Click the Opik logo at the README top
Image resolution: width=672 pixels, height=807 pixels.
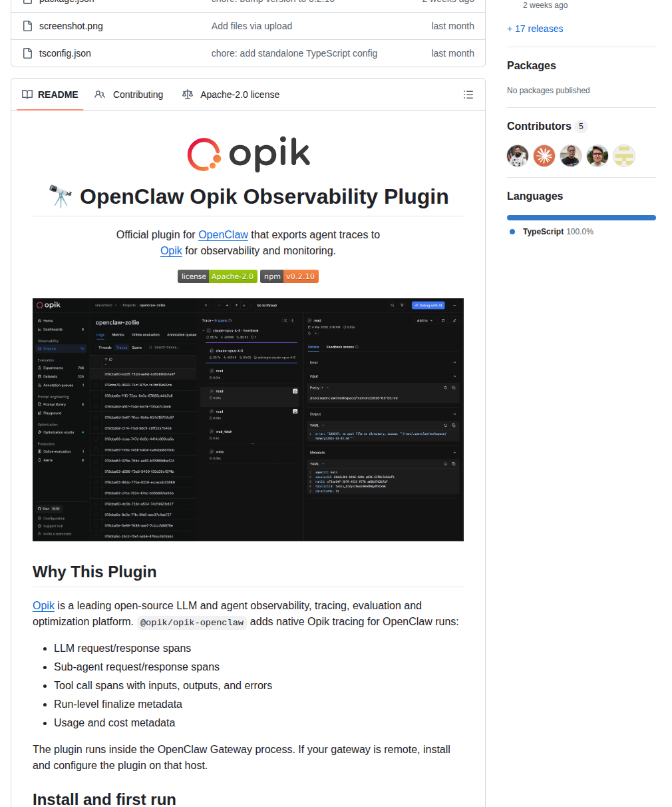click(x=248, y=154)
